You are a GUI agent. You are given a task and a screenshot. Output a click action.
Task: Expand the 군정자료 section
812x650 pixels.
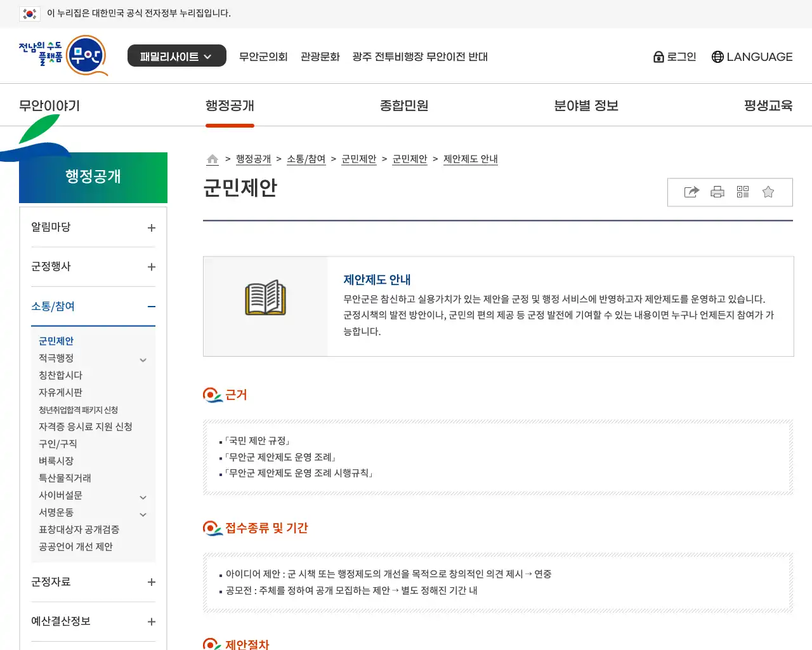click(x=152, y=582)
